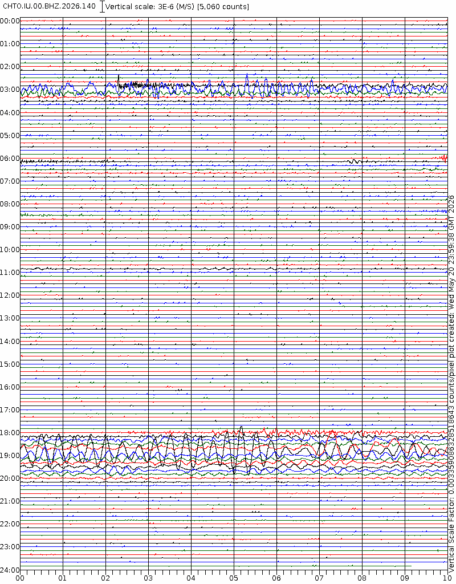This screenshot has width=456, height=584.
Task: Click the Vertical scale 3E-6 (M/S) text
Action: (x=149, y=7)
